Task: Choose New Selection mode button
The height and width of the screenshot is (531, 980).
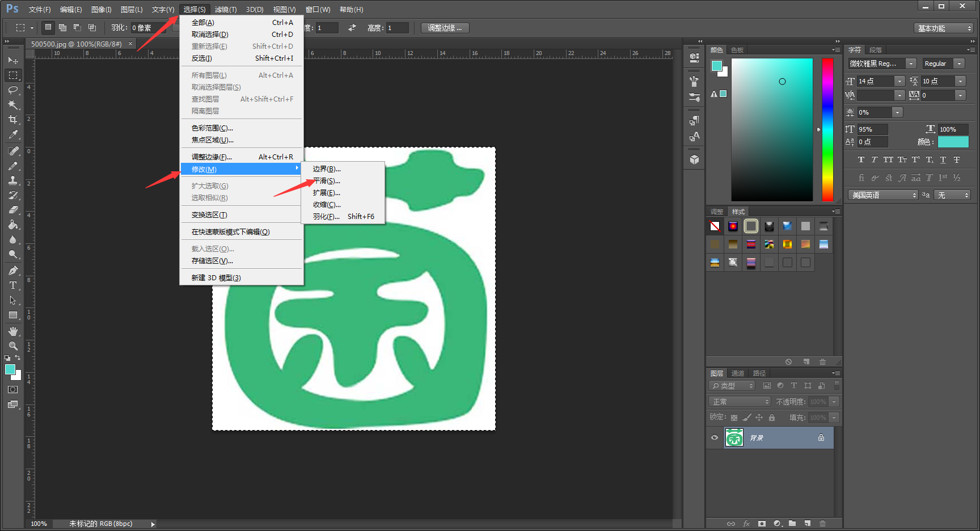Action: tap(48, 27)
